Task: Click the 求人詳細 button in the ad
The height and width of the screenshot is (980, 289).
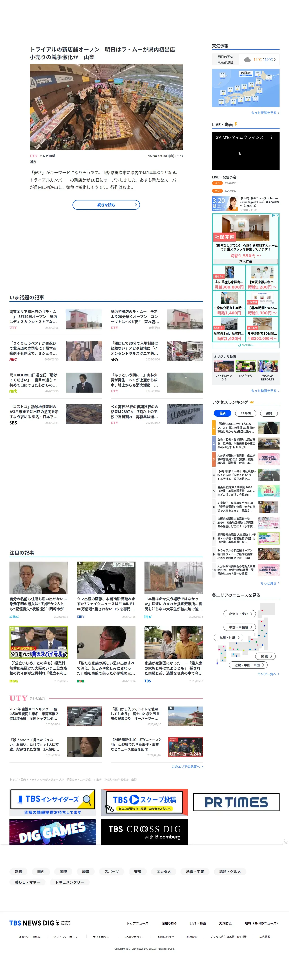Action: coord(246,261)
